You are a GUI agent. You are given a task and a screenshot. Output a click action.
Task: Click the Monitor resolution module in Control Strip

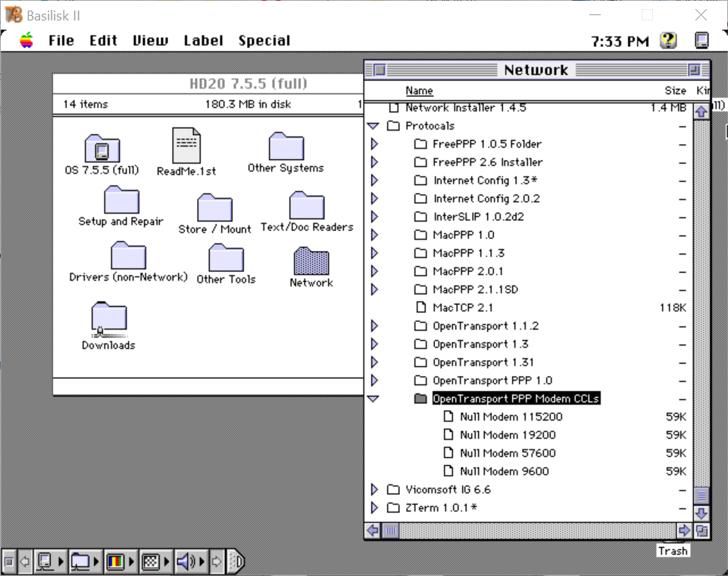click(x=155, y=562)
